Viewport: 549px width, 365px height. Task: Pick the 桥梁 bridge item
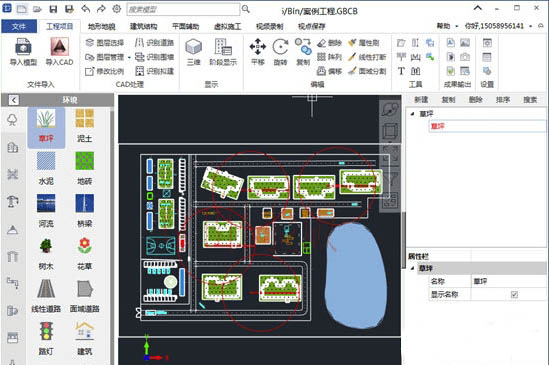84,211
